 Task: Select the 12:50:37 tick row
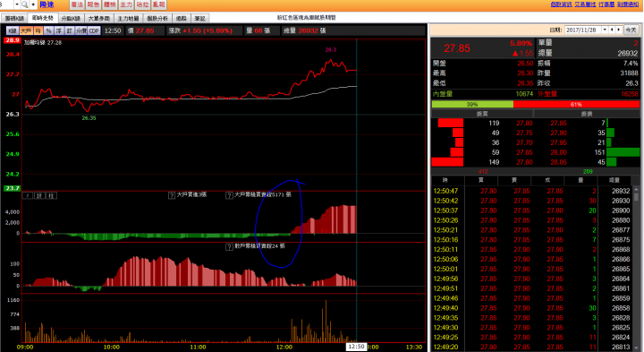pos(532,210)
